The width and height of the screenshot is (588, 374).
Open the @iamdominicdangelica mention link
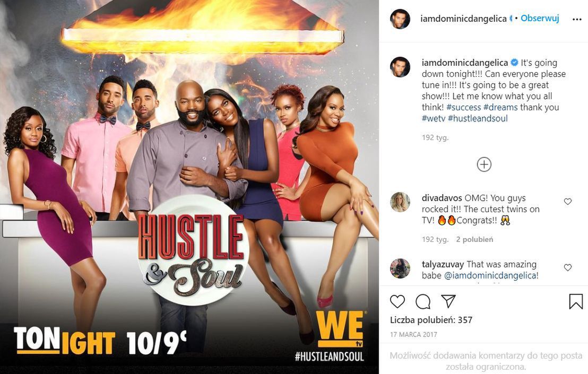coord(490,275)
